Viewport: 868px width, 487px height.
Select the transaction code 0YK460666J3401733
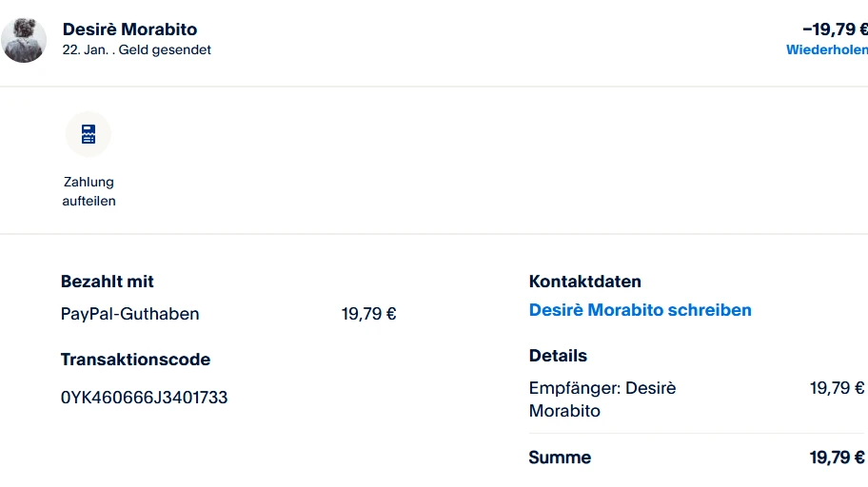[x=144, y=398]
